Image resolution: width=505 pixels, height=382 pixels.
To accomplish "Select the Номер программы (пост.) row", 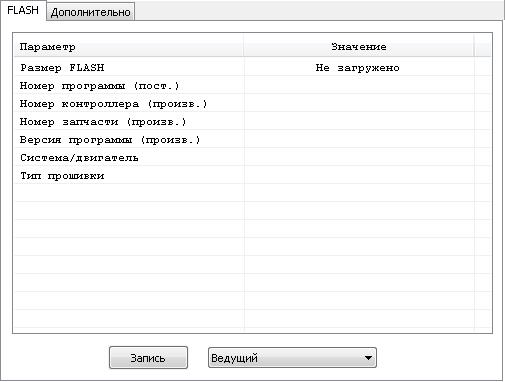I will [252, 86].
